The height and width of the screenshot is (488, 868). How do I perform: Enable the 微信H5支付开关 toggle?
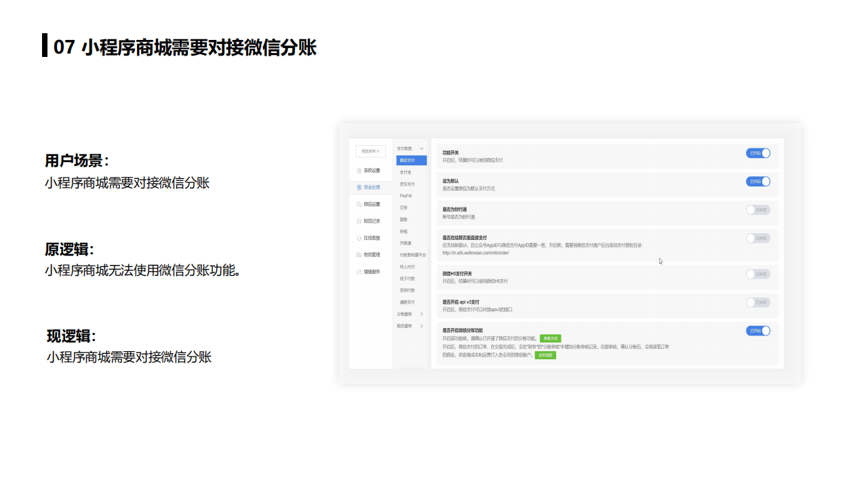coord(758,274)
